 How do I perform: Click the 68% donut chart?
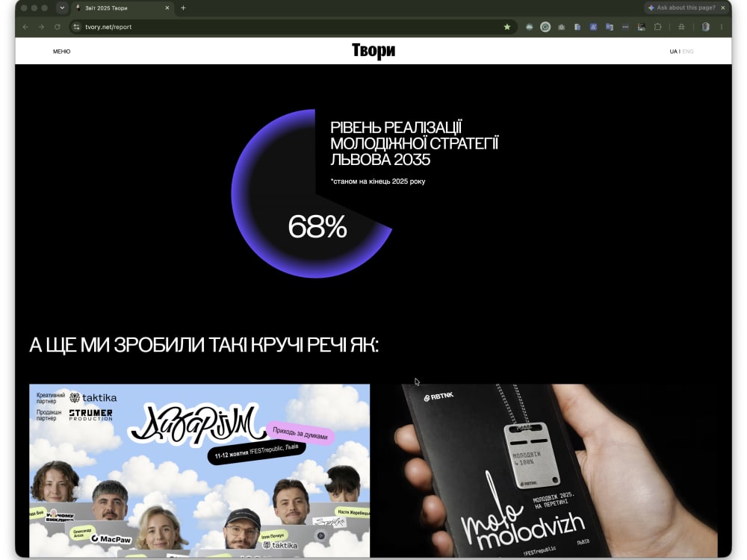tap(312, 194)
